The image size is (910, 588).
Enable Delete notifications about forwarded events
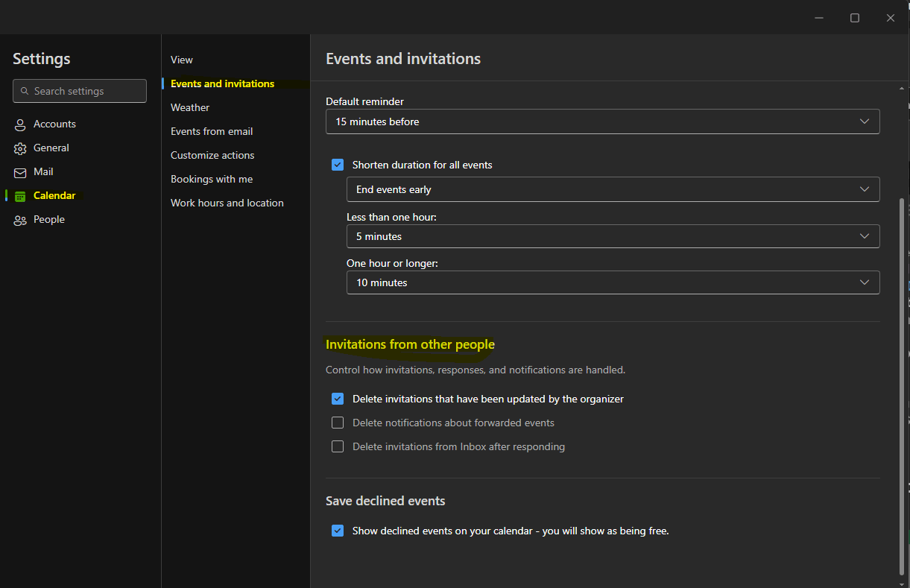click(x=338, y=423)
